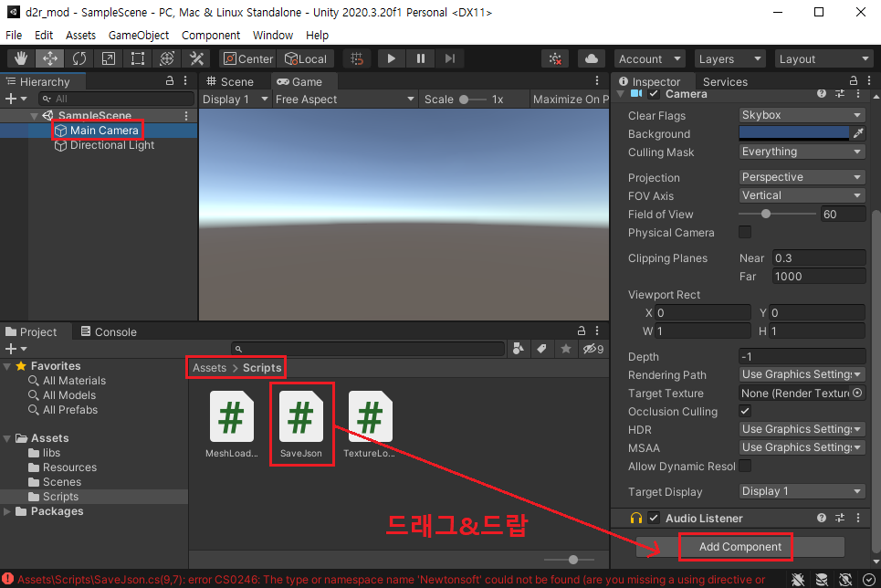Select the TextureLo script asset
The height and width of the screenshot is (588, 881).
[370, 425]
